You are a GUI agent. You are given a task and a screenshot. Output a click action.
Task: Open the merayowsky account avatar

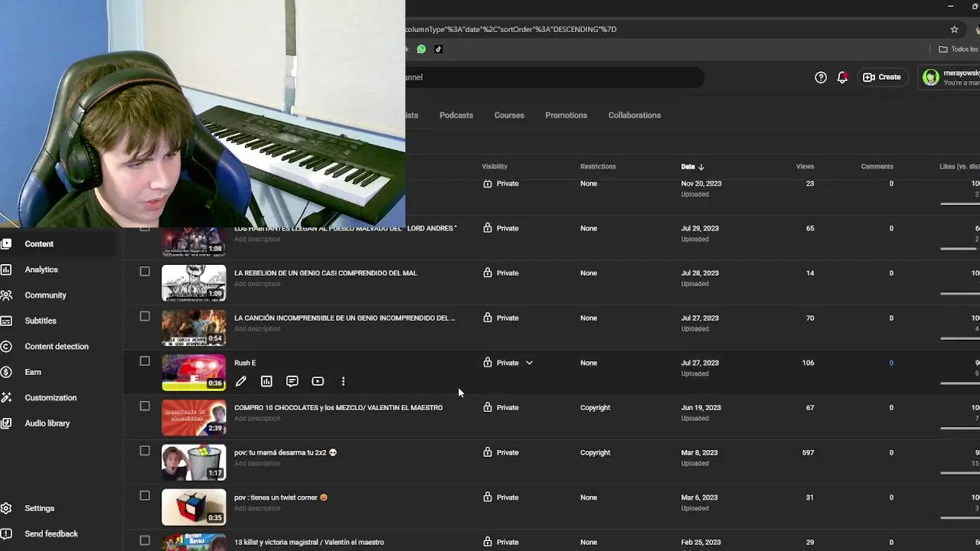[x=931, y=77]
